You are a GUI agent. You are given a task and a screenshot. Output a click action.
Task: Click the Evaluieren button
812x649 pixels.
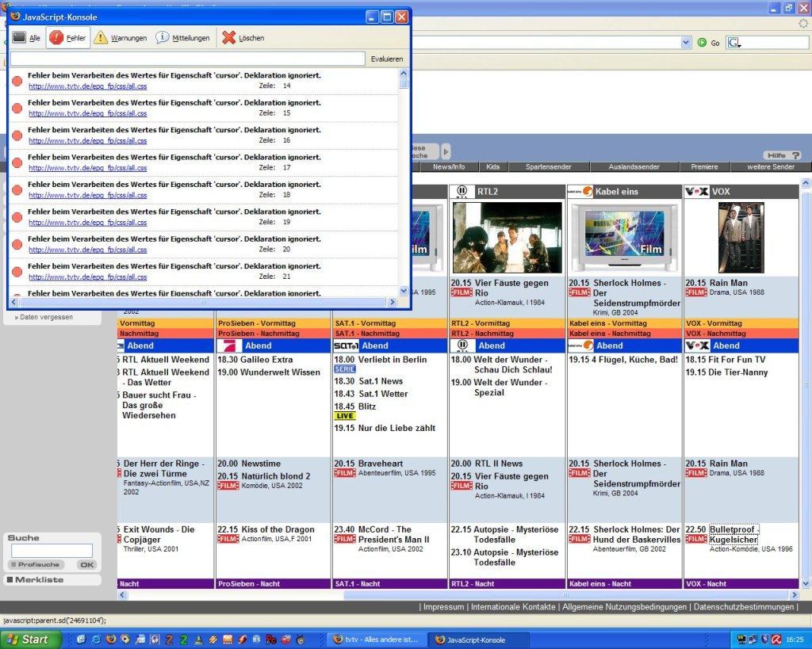386,59
